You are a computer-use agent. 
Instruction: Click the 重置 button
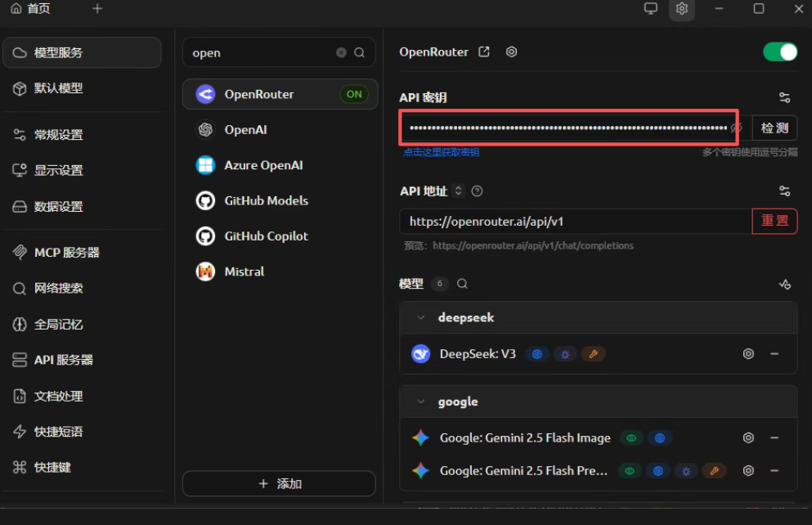774,221
